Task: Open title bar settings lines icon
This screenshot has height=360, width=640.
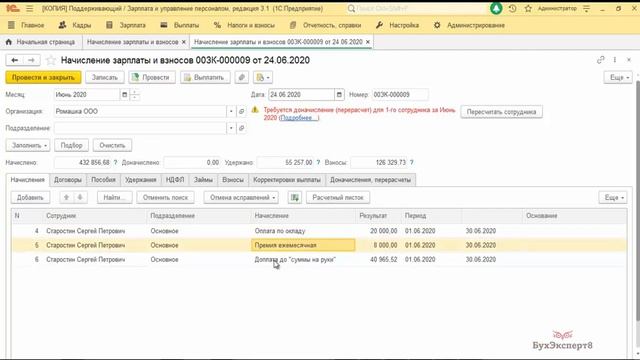Action: click(x=587, y=8)
